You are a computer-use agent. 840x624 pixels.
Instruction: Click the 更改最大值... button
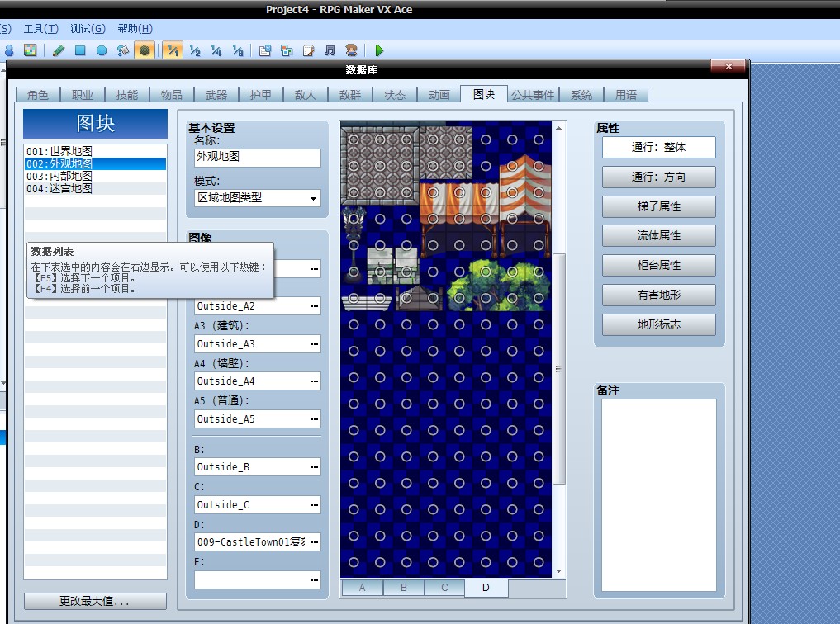pos(95,601)
